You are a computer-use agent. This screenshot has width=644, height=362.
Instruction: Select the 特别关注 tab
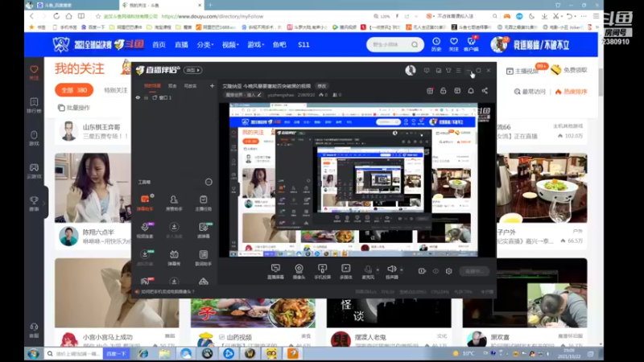(116, 90)
